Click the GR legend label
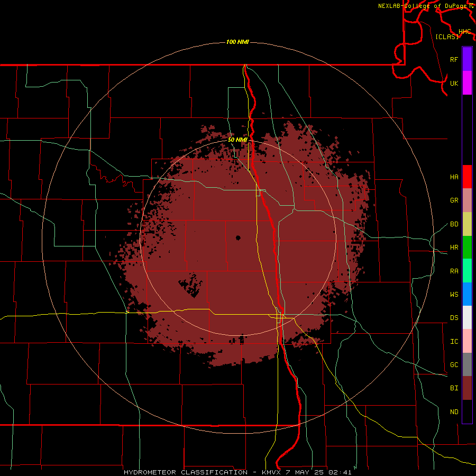476x476 pixels. pos(454,200)
